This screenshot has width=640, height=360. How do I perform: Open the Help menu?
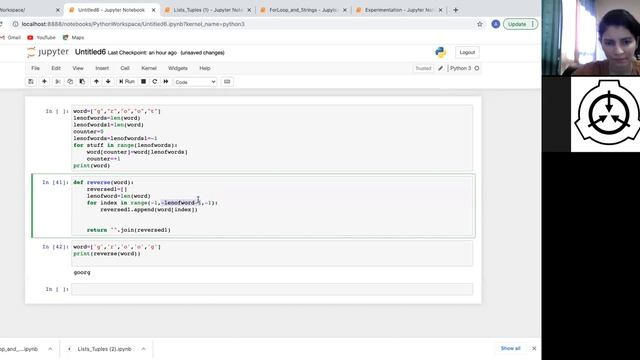[205, 68]
